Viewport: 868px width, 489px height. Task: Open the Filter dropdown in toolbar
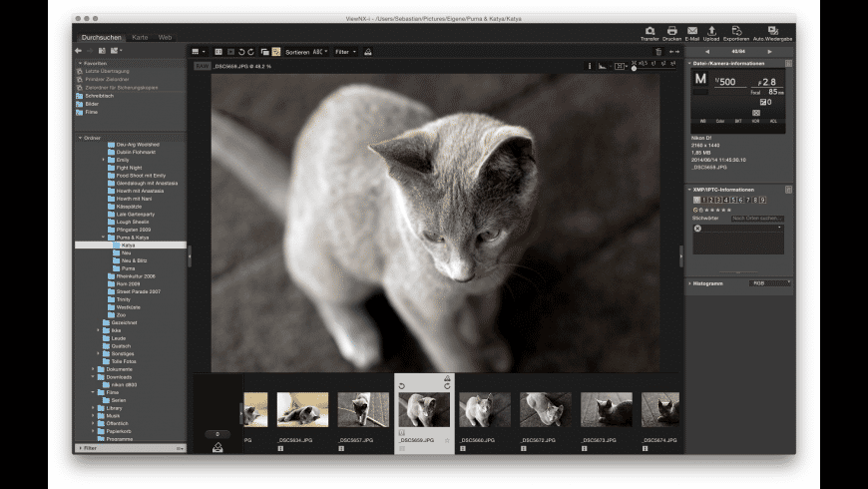345,52
